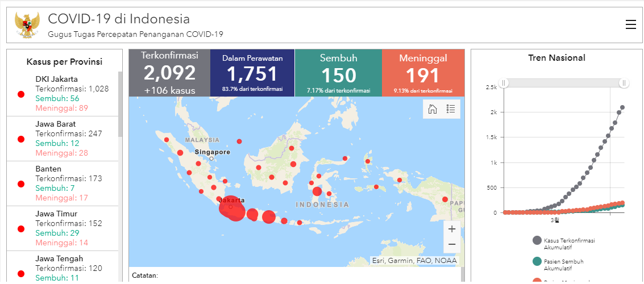
Task: Click Terkonfirmasi: 173 under Banten
Action: click(x=69, y=178)
